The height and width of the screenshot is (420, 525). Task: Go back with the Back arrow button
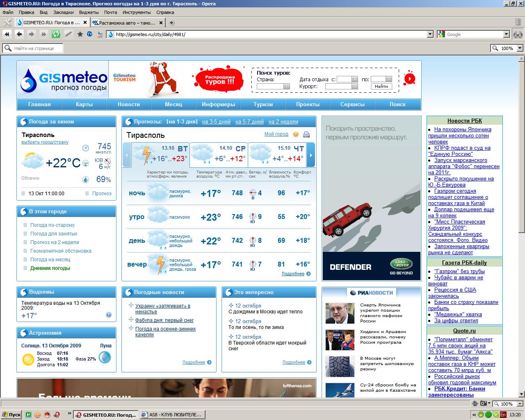(x=19, y=34)
